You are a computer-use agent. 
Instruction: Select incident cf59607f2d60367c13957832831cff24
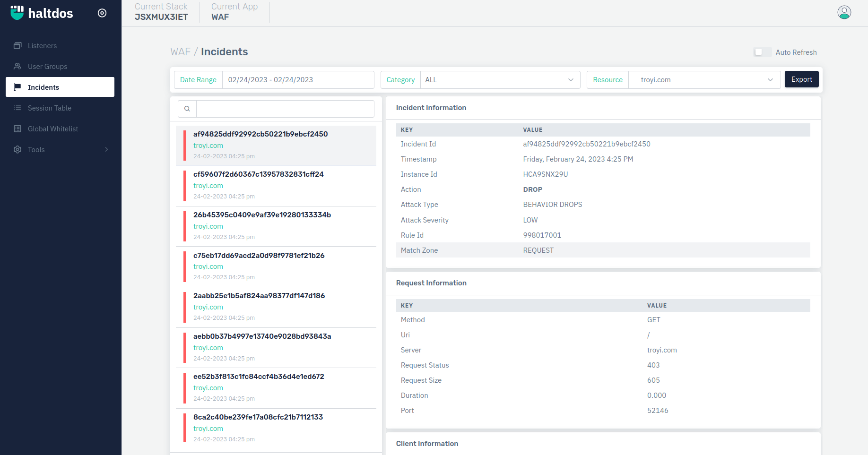click(276, 186)
